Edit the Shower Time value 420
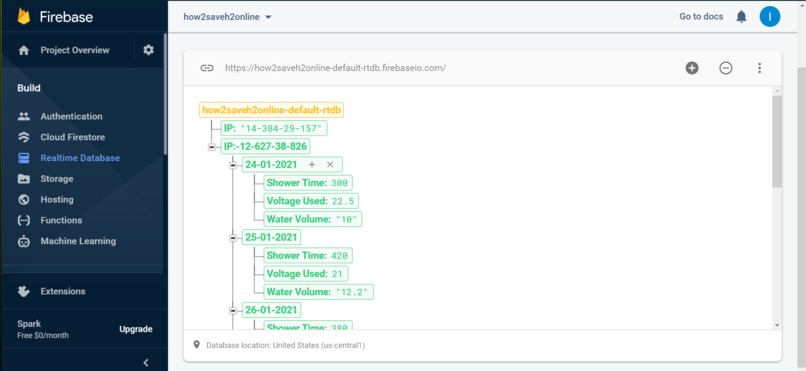Viewport: 806px width, 371px height. 339,256
